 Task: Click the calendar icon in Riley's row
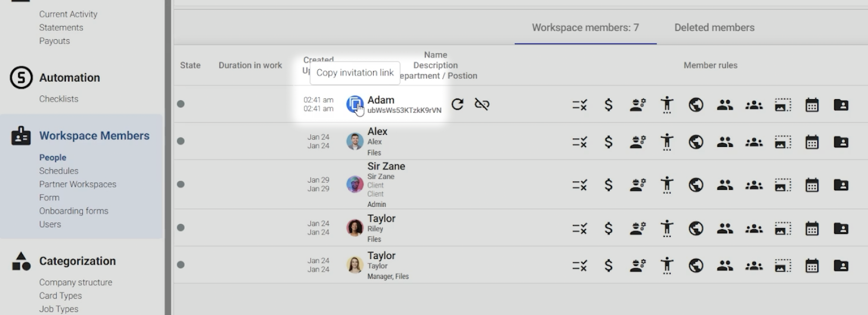click(812, 229)
